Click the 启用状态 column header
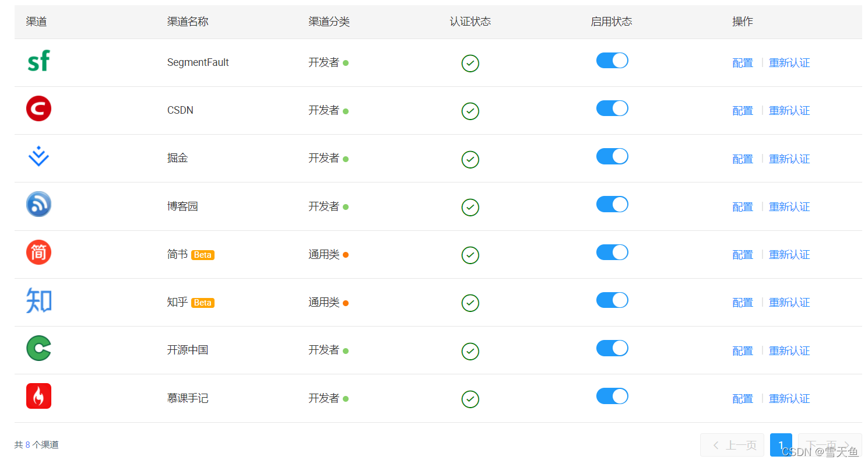This screenshot has width=868, height=463. (612, 22)
